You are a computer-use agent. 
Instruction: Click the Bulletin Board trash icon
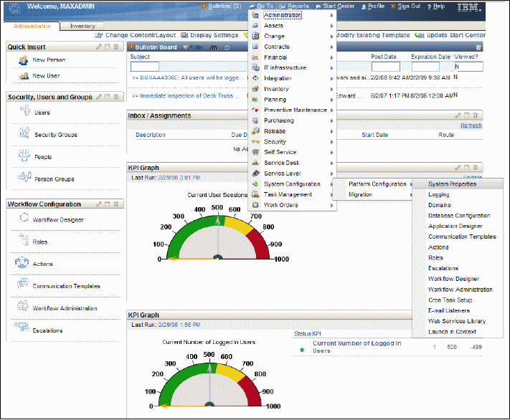tap(478, 47)
